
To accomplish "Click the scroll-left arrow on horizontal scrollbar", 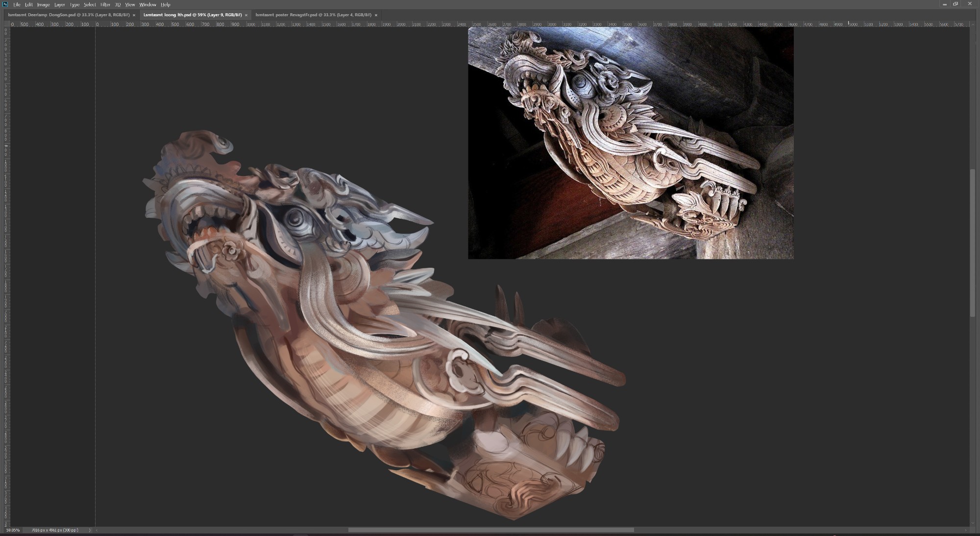I will [x=97, y=530].
